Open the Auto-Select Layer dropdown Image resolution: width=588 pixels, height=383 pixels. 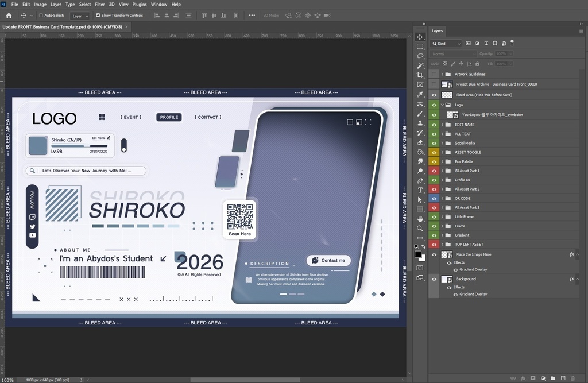[80, 16]
